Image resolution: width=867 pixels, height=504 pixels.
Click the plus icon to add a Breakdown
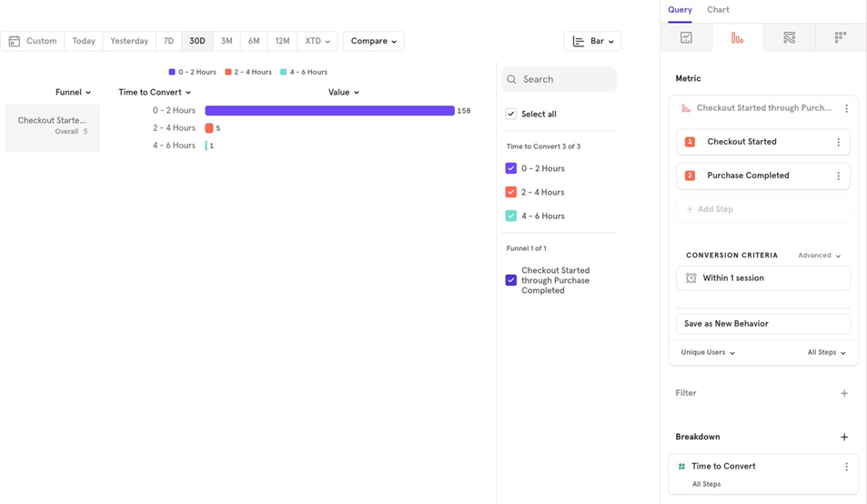point(844,437)
